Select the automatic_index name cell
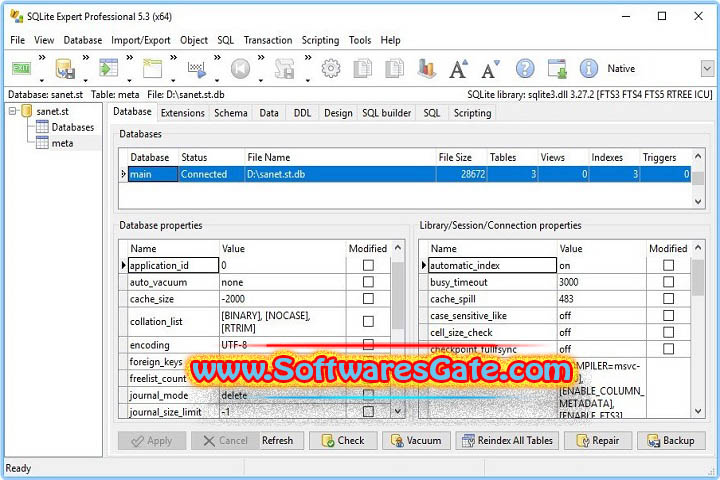 click(x=492, y=265)
